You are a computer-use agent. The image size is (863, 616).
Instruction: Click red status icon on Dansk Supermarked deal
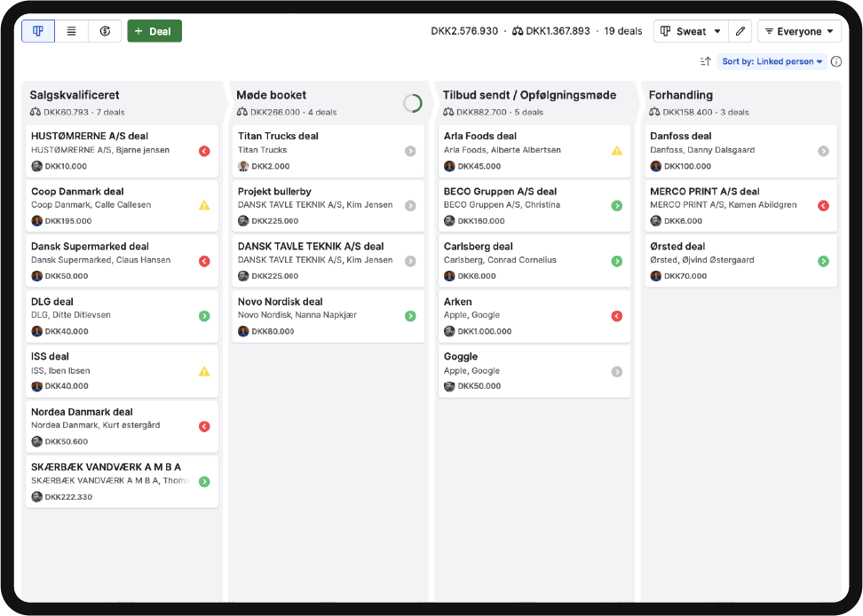[x=204, y=261]
